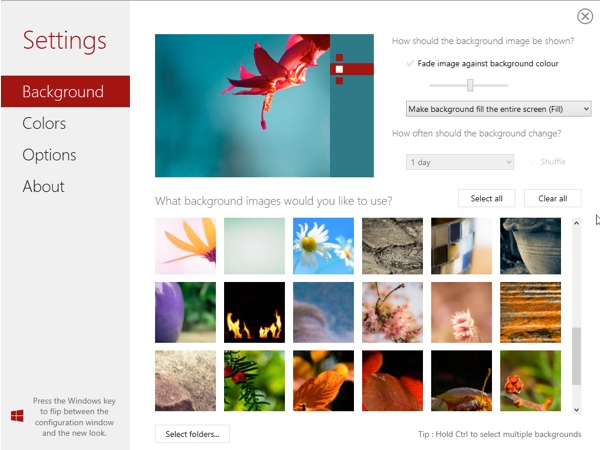Open the background fill mode dropdown
Screen dimensions: 600x450
[498, 109]
